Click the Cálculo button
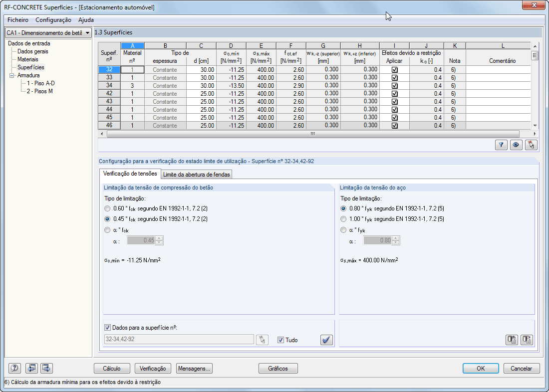Viewport: 549px width, 392px height. 112,368
